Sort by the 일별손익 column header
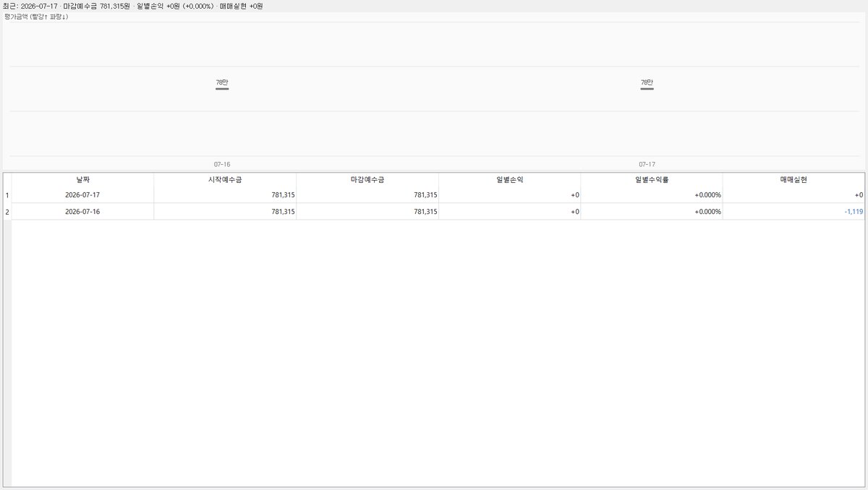The width and height of the screenshot is (868, 490). 509,179
